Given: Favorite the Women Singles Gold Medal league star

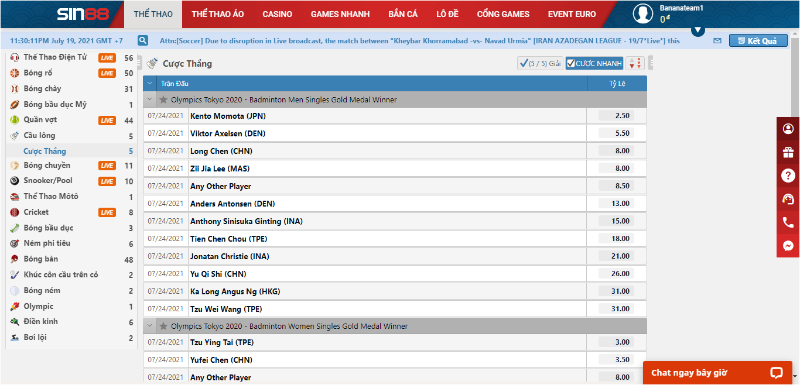Looking at the screenshot, I should pyautogui.click(x=163, y=325).
